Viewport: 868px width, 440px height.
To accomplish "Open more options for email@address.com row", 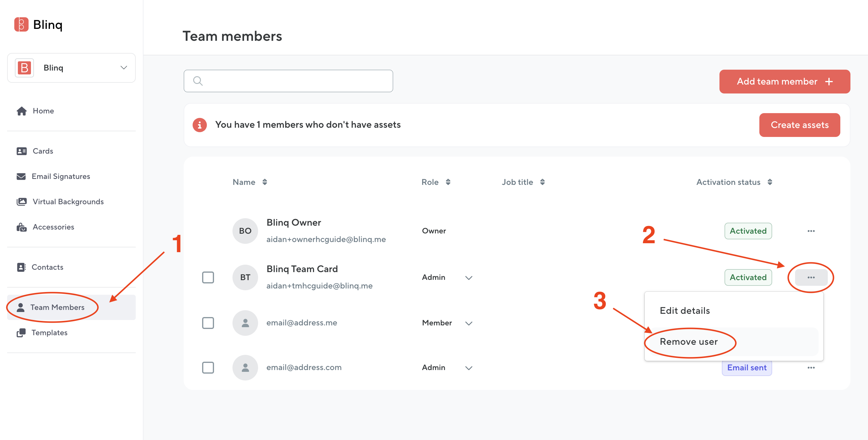I will tap(811, 368).
